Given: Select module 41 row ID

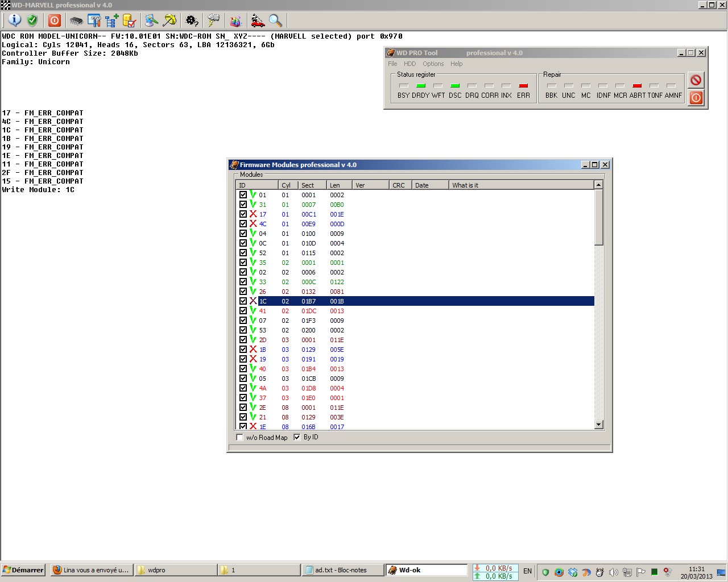Looking at the screenshot, I should pyautogui.click(x=263, y=311).
